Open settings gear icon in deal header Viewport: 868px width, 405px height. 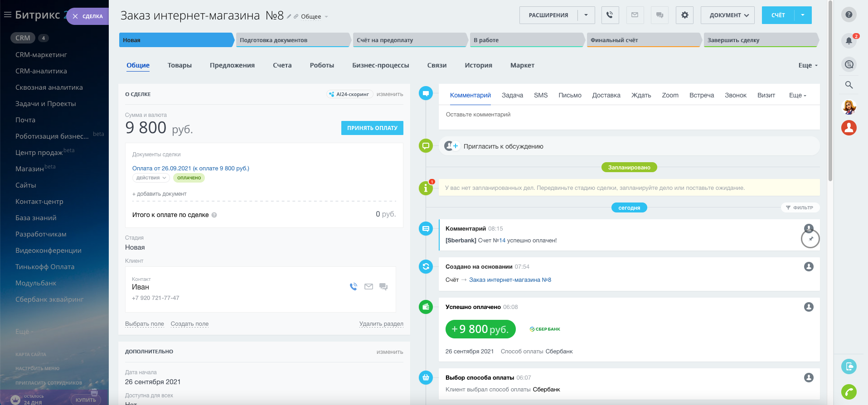click(x=684, y=15)
